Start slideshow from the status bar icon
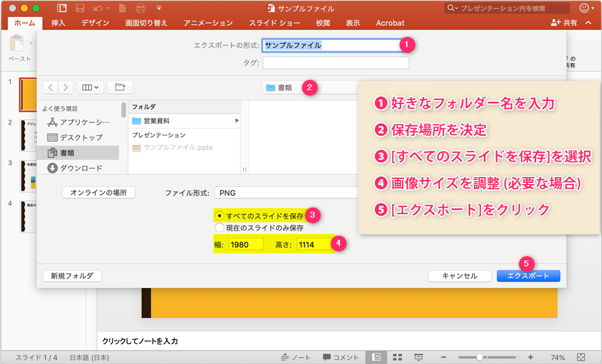The image size is (602, 364). 418,357
